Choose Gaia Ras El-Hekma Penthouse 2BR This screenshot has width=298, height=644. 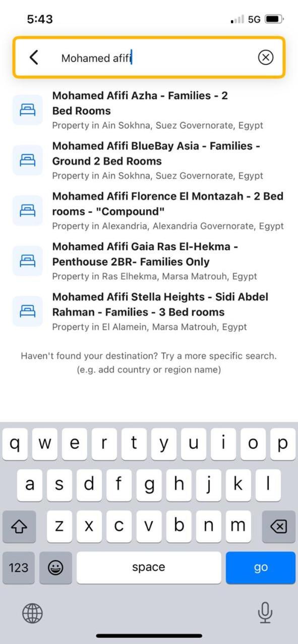click(x=149, y=261)
